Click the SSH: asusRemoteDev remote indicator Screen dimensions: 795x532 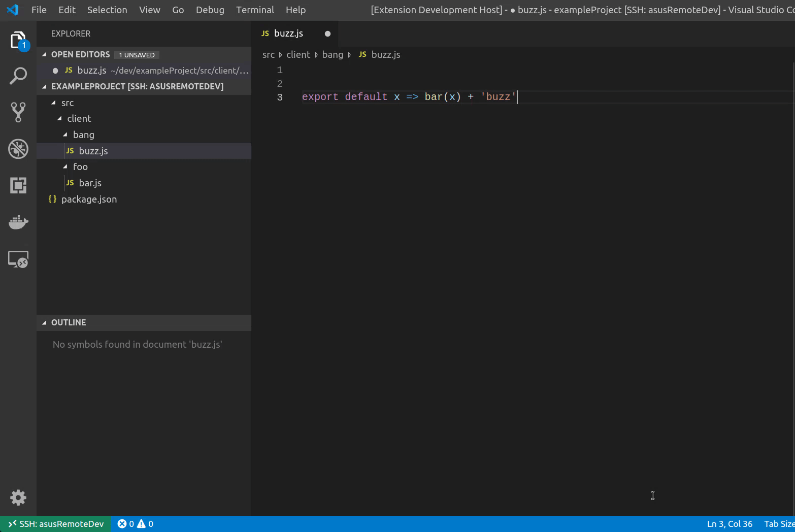click(56, 524)
